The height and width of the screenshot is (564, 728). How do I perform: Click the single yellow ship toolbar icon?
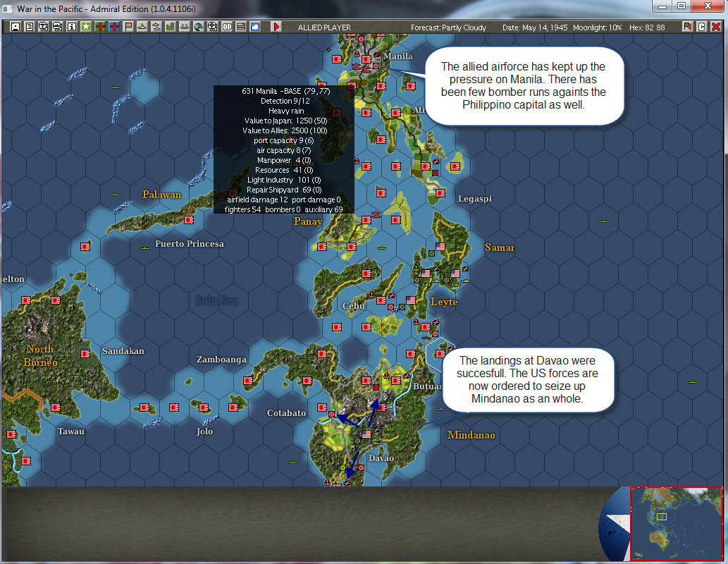tap(142, 27)
